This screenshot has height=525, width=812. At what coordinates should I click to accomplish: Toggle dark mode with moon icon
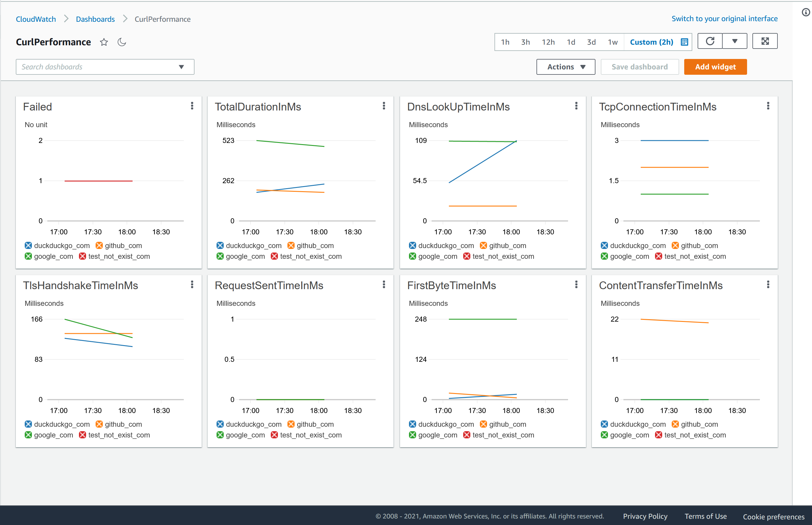tap(122, 42)
